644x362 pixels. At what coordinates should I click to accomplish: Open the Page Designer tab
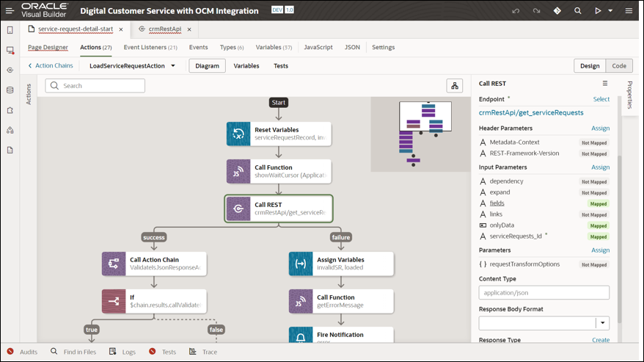pyautogui.click(x=48, y=47)
